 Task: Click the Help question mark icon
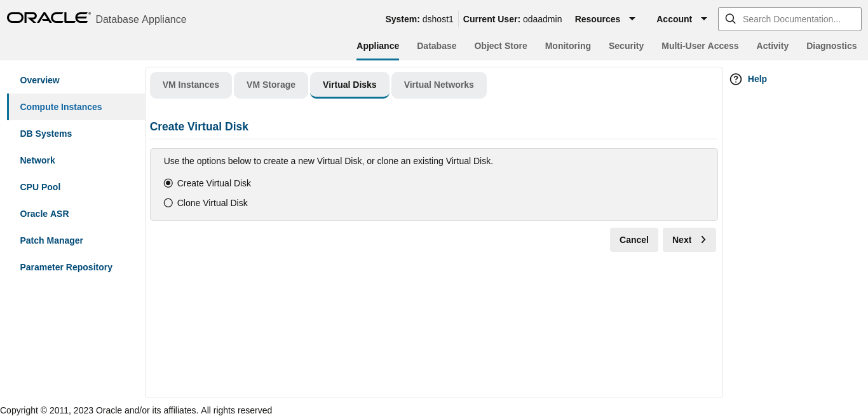pos(736,79)
